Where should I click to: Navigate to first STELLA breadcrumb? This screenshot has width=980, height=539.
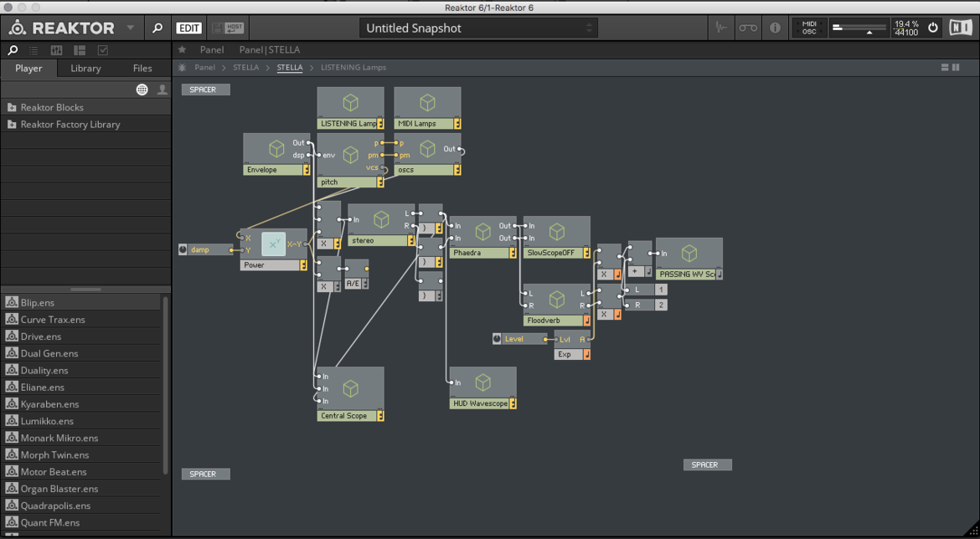click(x=245, y=68)
